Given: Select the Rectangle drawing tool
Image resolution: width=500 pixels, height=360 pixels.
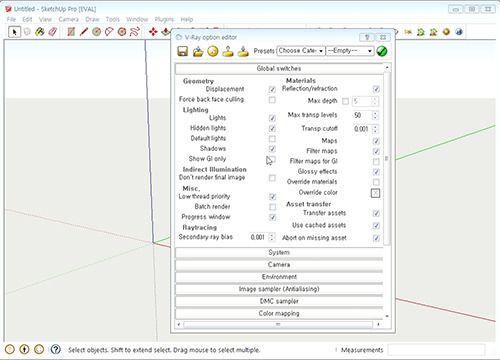Looking at the screenshot, I should pos(71,32).
